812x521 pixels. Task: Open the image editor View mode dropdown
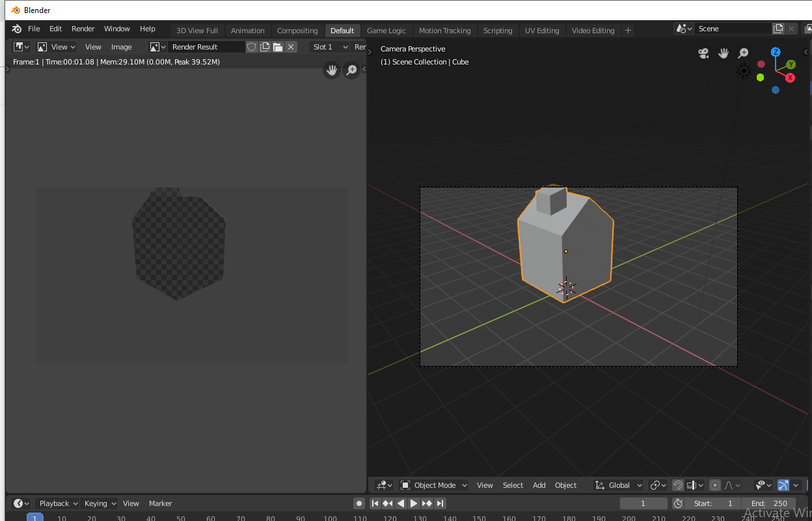[x=56, y=47]
